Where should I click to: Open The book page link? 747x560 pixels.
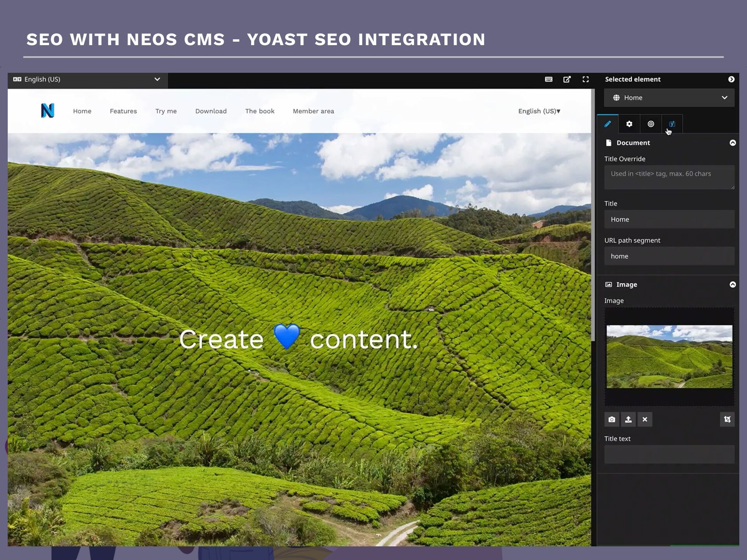(260, 111)
